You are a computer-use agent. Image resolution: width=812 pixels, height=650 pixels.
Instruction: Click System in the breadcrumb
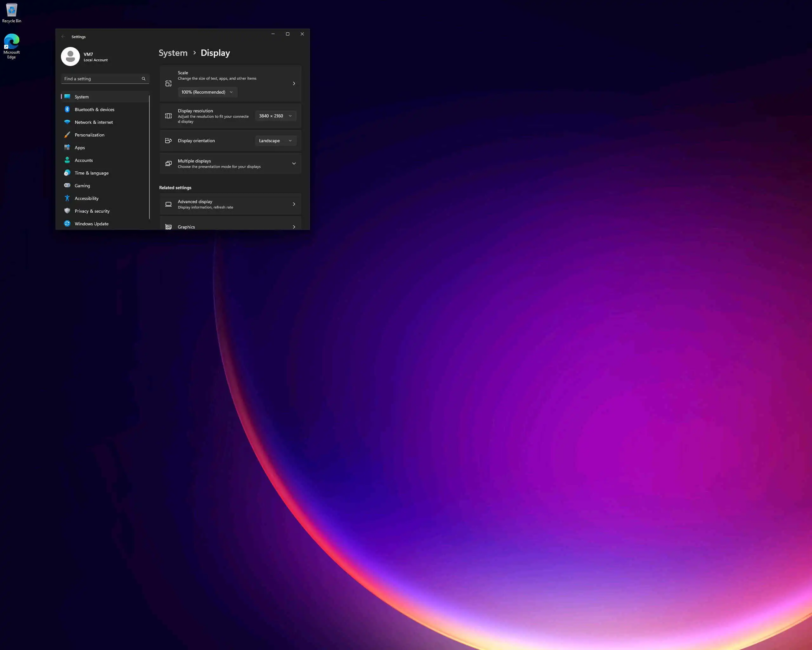pyautogui.click(x=173, y=53)
